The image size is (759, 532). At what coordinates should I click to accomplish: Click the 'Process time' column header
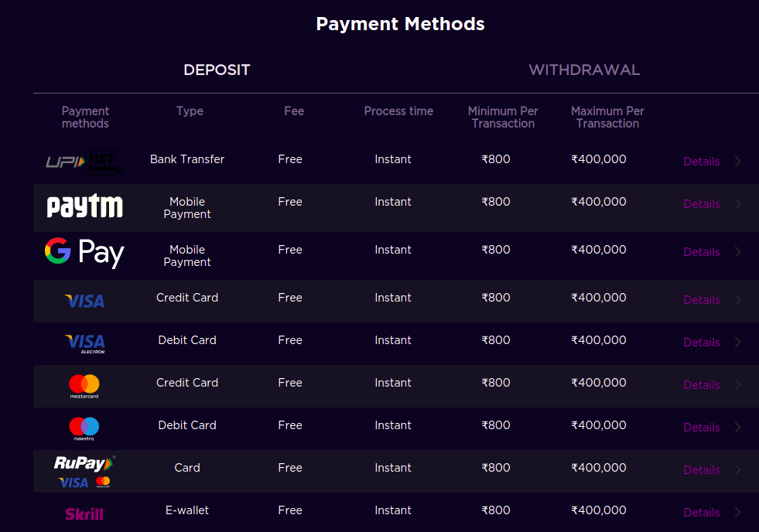(x=398, y=111)
